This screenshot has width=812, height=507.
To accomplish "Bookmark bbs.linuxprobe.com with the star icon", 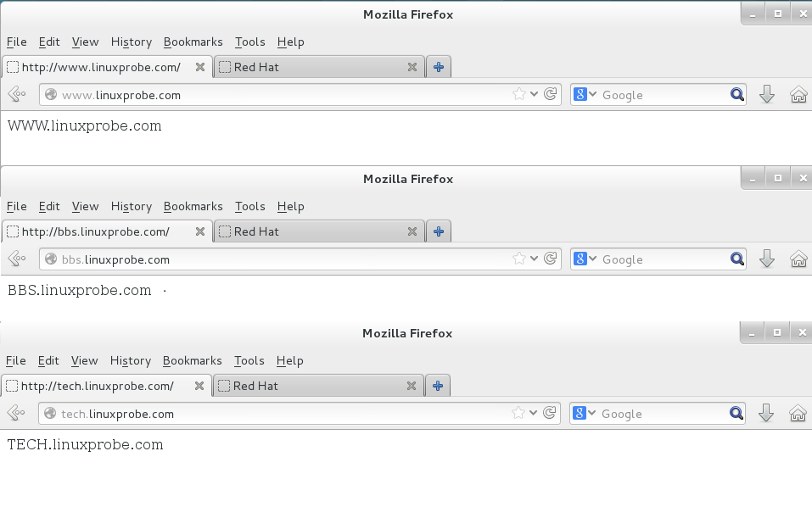I will (x=519, y=259).
